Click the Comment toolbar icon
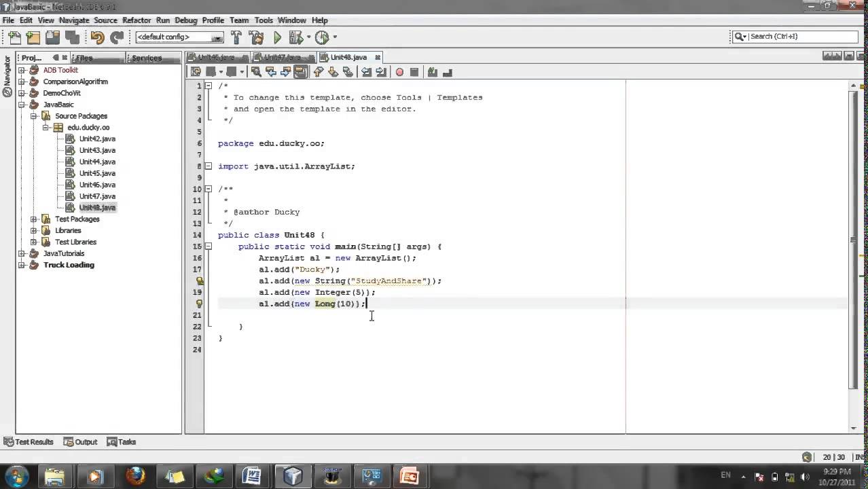The image size is (868, 489). (x=432, y=72)
